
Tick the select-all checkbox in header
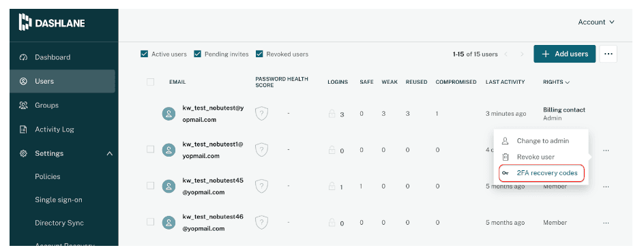tap(150, 82)
